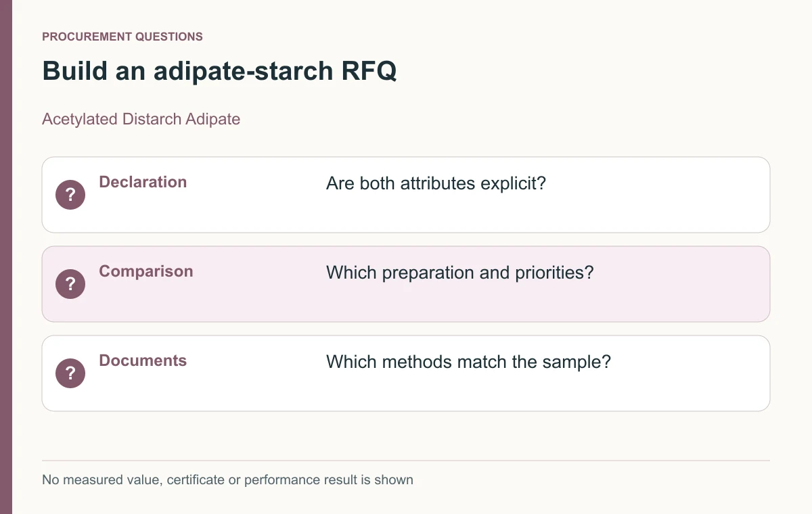The image size is (812, 514).
Task: Open the Declaration card
Action: 406,195
